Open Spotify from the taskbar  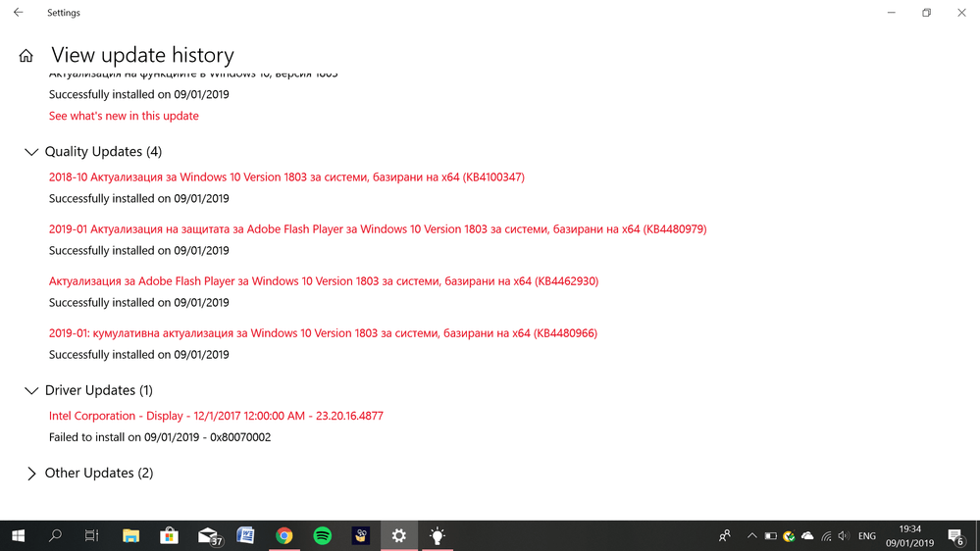[323, 536]
